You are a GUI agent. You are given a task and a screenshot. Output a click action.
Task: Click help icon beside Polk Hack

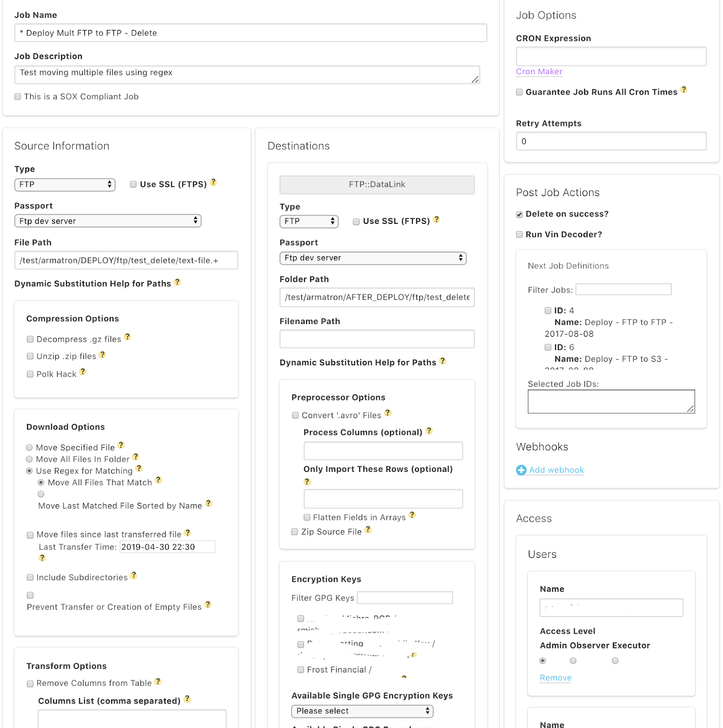click(x=82, y=371)
